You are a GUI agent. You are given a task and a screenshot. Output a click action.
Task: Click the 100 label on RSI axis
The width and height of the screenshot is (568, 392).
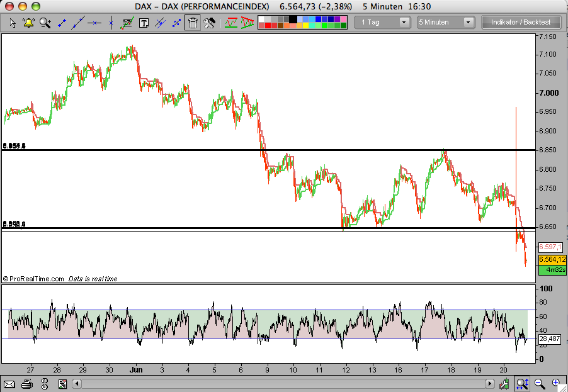[x=546, y=289]
